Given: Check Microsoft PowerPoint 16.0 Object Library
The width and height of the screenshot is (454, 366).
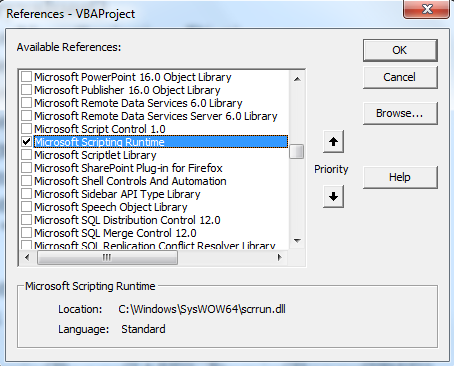Looking at the screenshot, I should (27, 77).
